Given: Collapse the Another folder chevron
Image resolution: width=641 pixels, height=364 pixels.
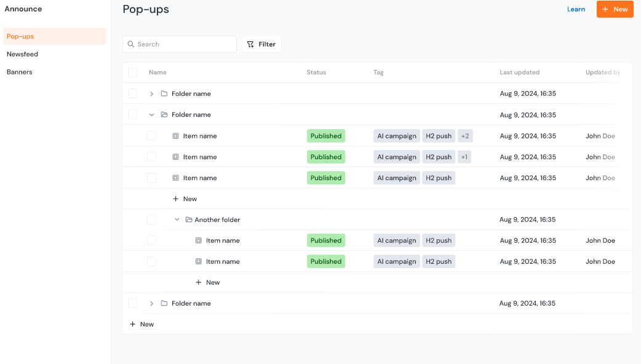Looking at the screenshot, I should click(x=177, y=220).
